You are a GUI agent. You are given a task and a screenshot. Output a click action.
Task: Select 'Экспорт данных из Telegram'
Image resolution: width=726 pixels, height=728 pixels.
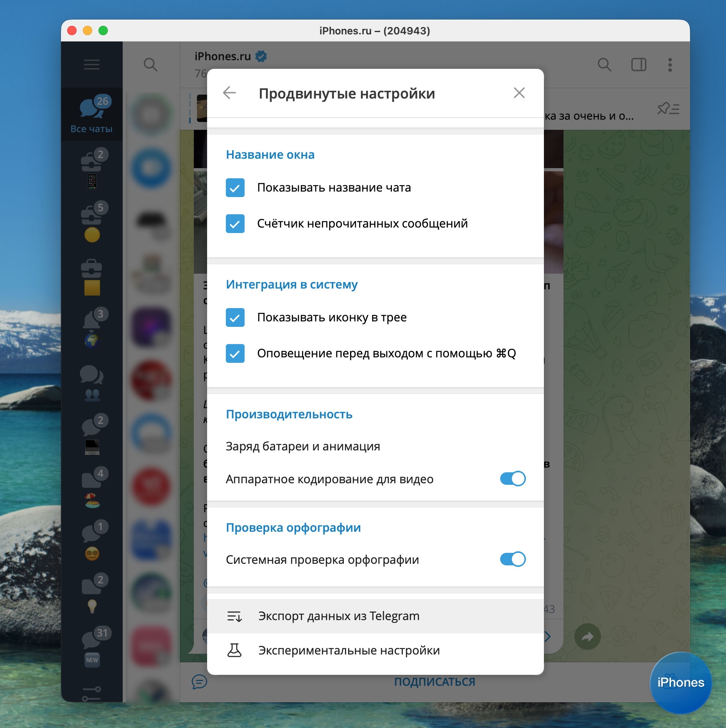pyautogui.click(x=338, y=616)
